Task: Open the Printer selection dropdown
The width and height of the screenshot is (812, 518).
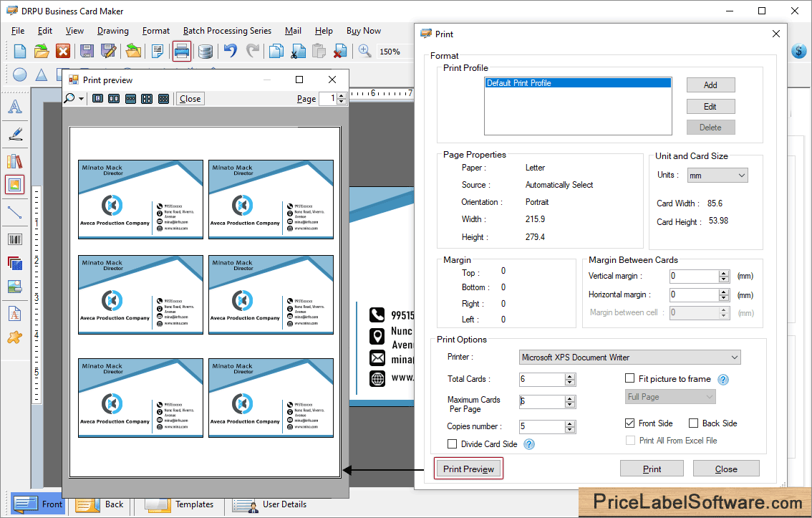Action: pos(629,358)
